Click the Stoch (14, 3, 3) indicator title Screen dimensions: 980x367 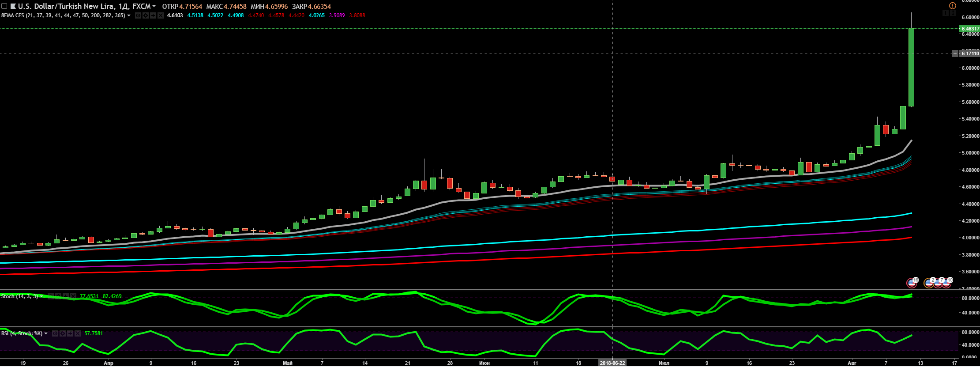(19, 296)
